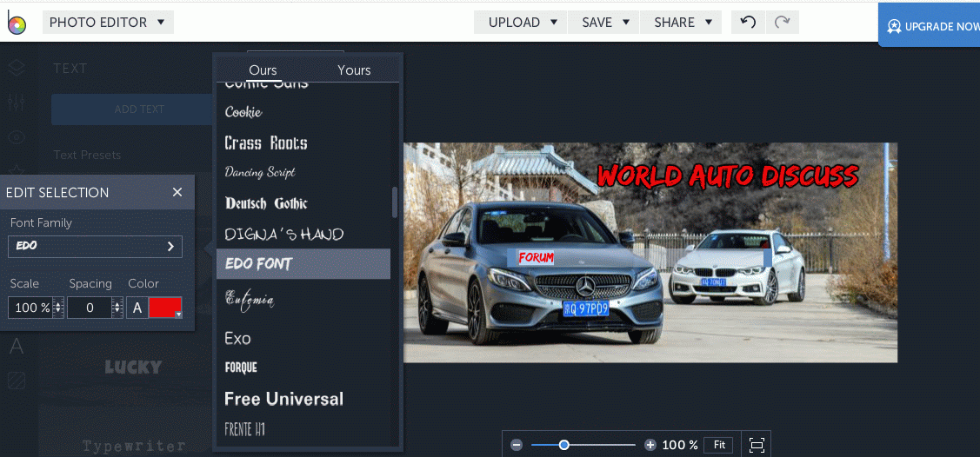Click the BeFunky logo icon
Viewport: 980px width, 457px height.
pyautogui.click(x=17, y=23)
